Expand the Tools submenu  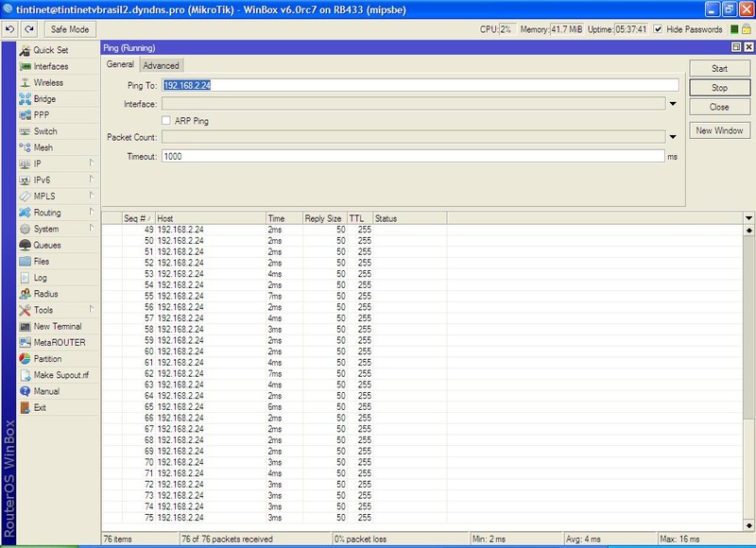point(91,309)
